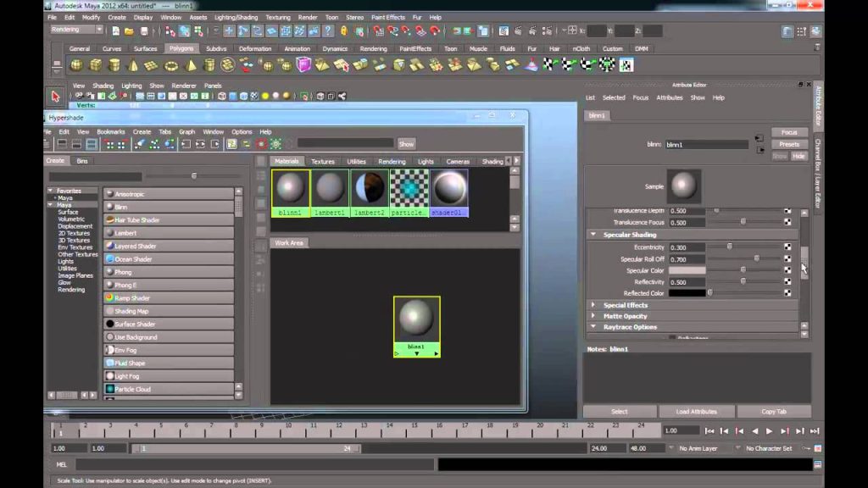This screenshot has width=868, height=488.
Task: Click the Presets button
Action: tap(789, 144)
